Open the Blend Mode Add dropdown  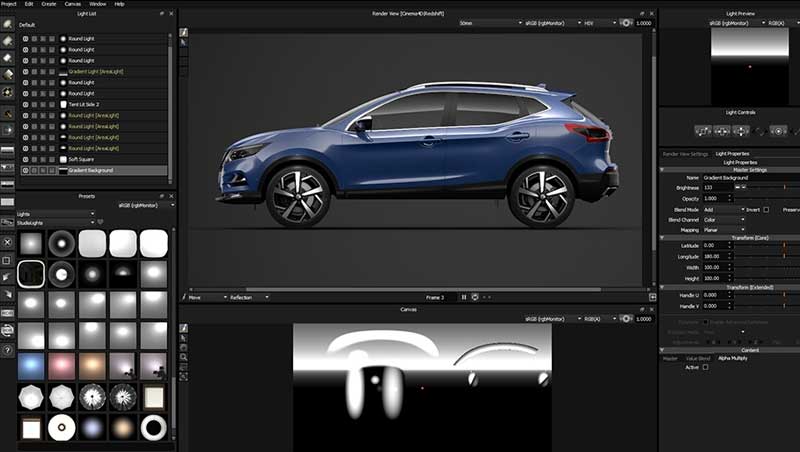(x=724, y=210)
